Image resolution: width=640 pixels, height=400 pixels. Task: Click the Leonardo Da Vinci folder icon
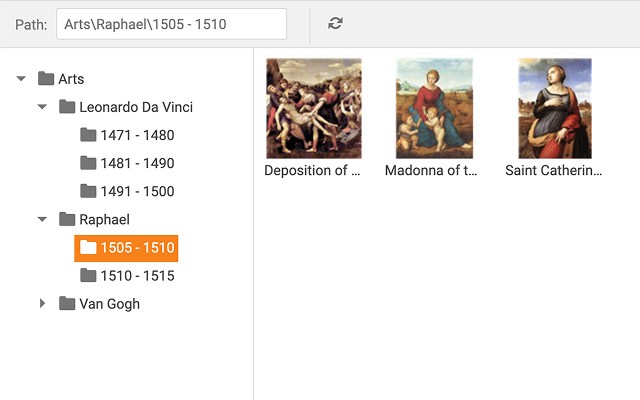click(67, 107)
